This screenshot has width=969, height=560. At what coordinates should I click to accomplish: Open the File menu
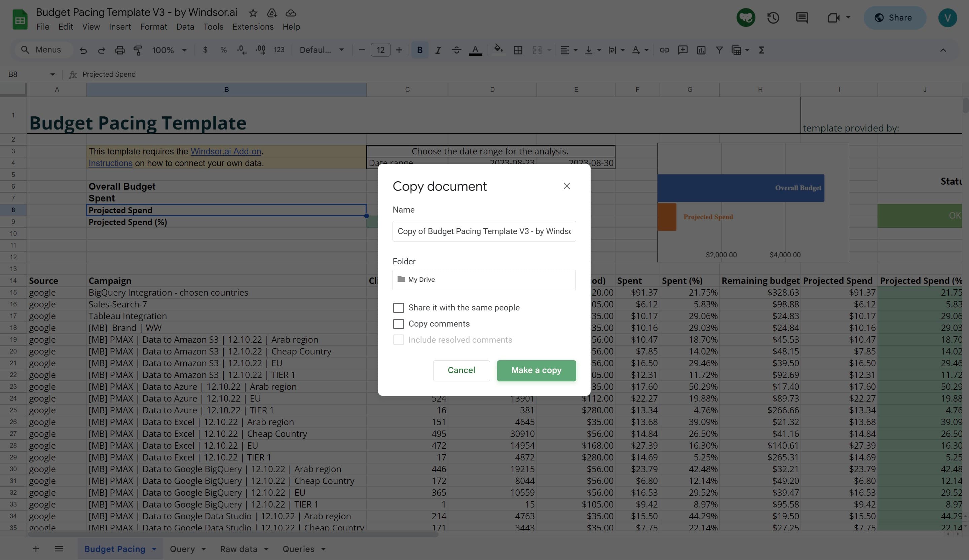coord(43,27)
